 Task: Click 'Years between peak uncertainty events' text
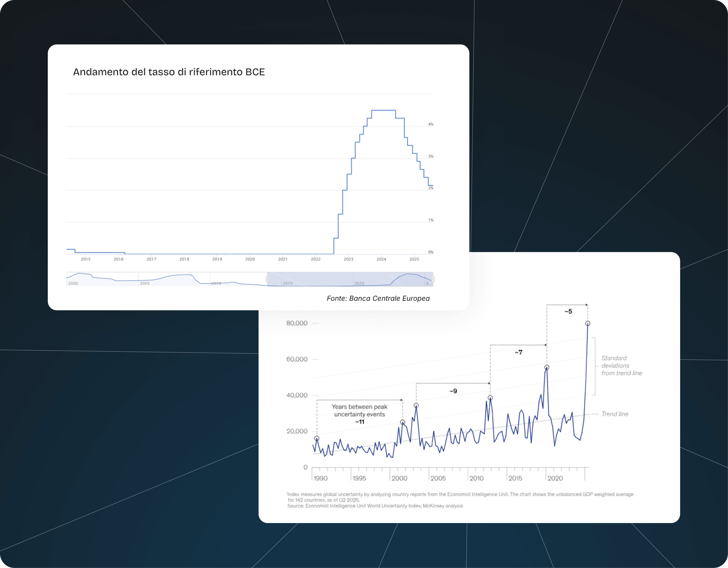pos(359,410)
